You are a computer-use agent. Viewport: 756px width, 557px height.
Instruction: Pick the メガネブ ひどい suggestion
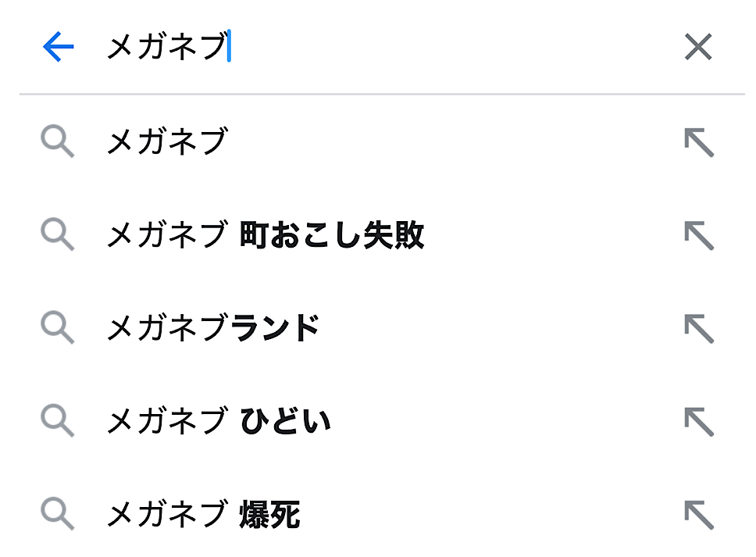pyautogui.click(x=218, y=423)
